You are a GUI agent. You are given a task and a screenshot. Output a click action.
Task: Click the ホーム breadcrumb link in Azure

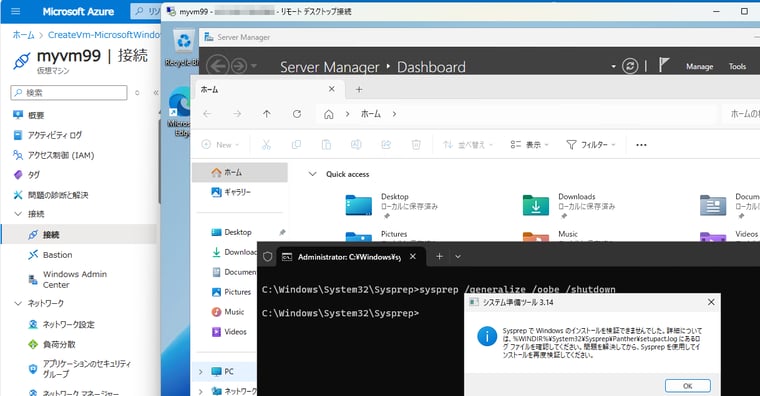tap(23, 35)
